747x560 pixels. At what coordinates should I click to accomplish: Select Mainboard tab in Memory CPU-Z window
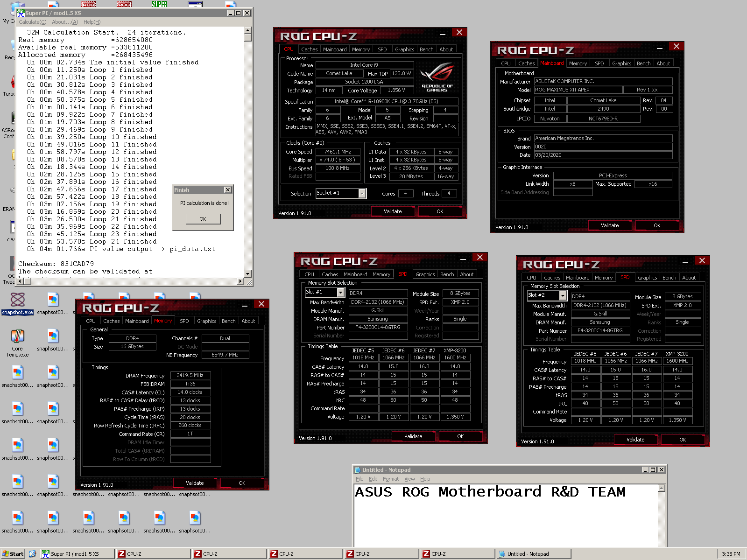[137, 321]
